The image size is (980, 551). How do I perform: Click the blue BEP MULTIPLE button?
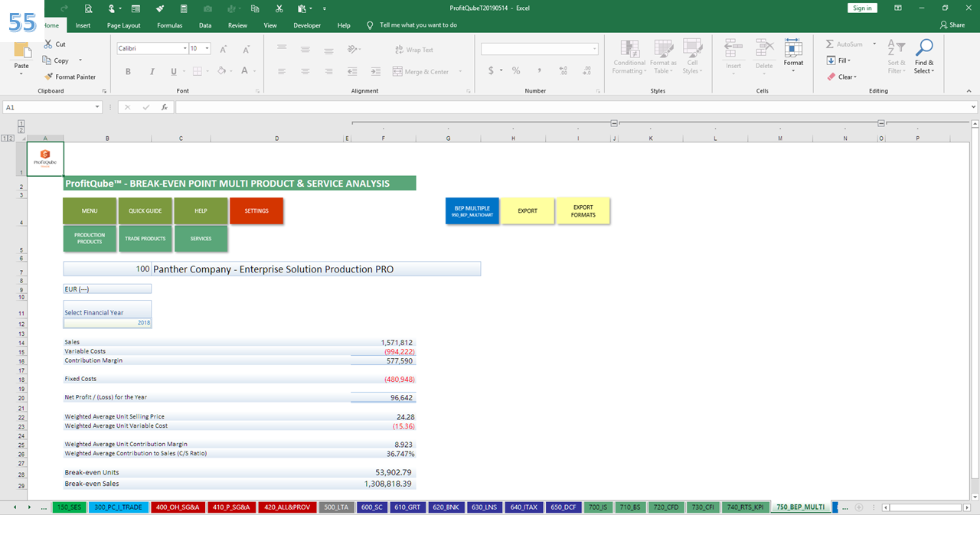472,210
